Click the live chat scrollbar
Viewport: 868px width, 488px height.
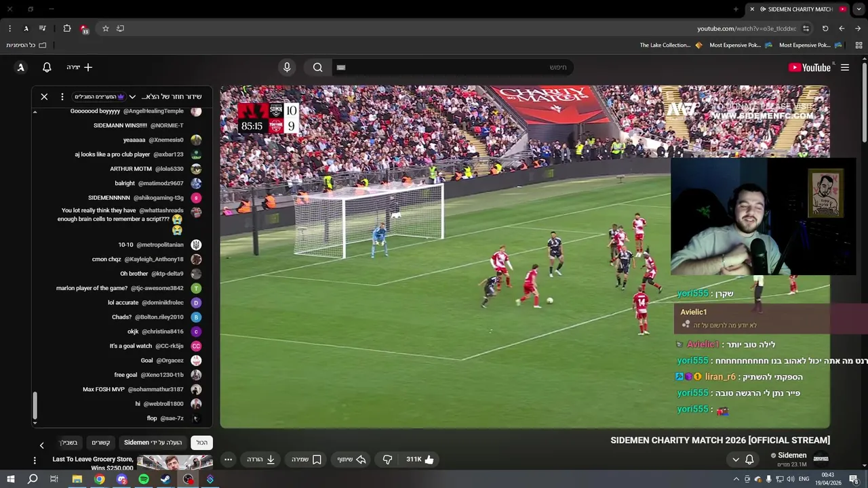click(35, 405)
